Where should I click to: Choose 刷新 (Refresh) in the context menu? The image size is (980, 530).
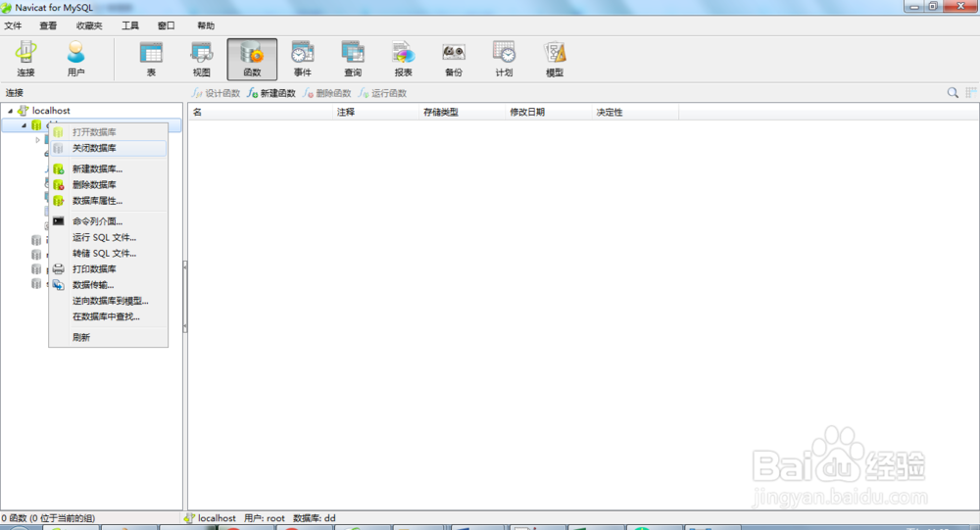(108, 338)
